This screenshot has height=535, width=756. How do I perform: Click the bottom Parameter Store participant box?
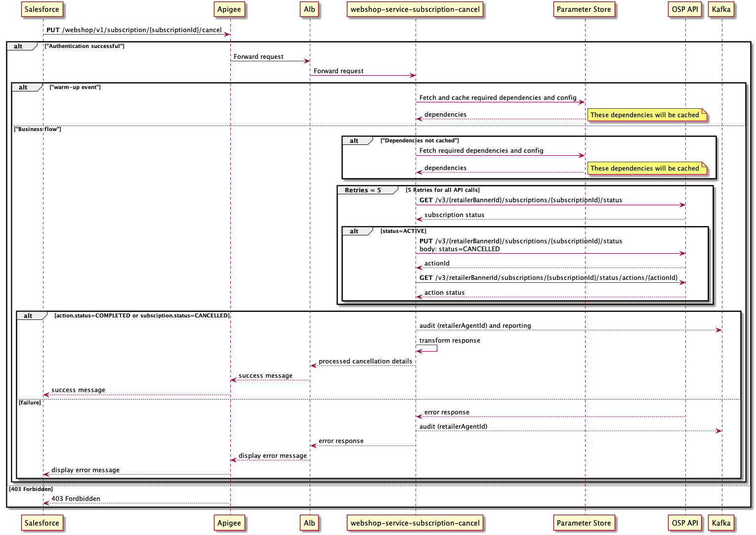coord(584,523)
